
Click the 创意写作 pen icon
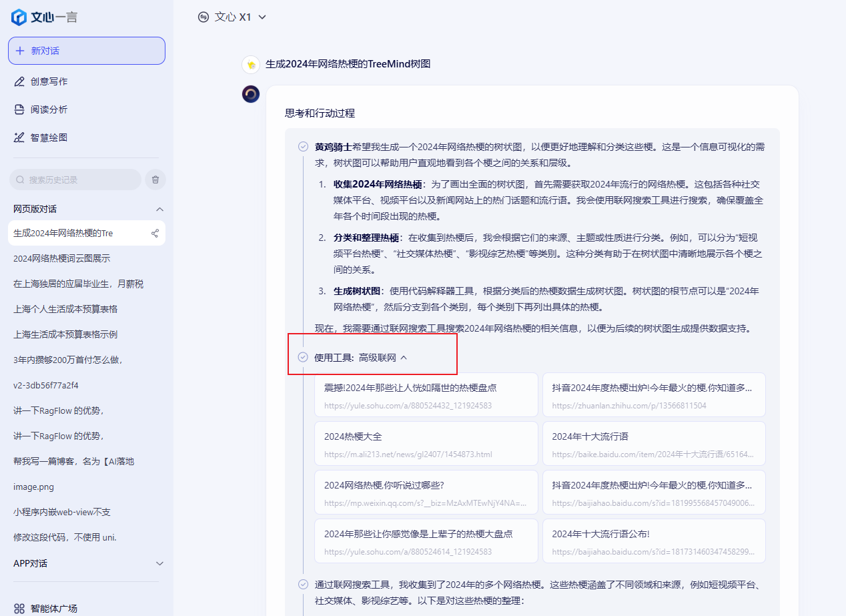click(20, 81)
